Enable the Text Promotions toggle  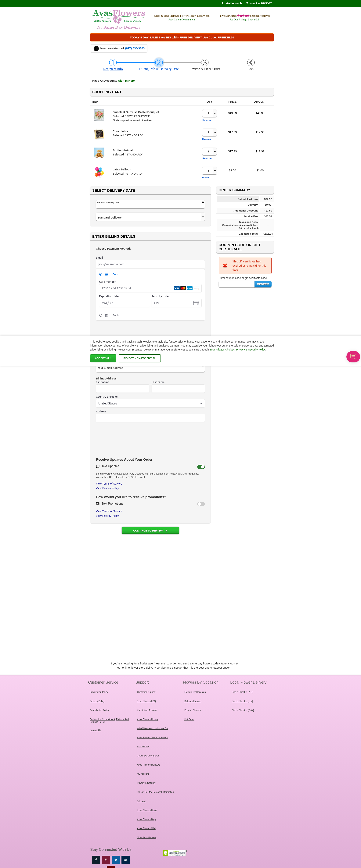(x=201, y=504)
